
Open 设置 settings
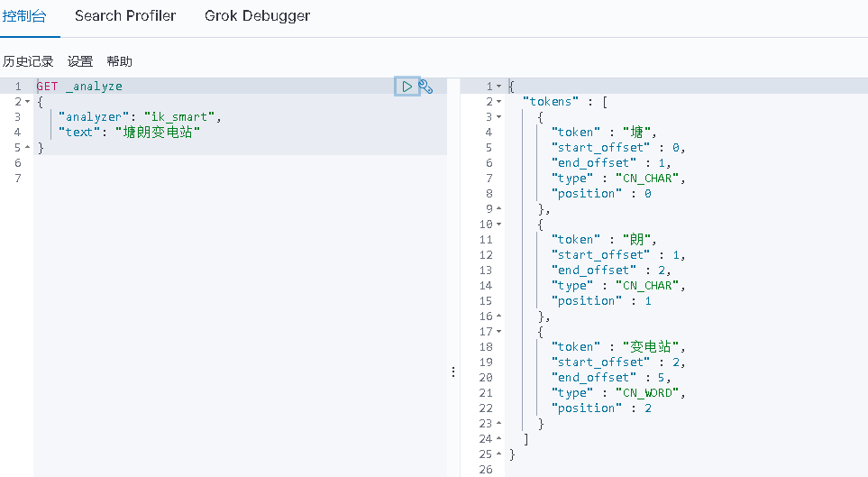point(80,61)
